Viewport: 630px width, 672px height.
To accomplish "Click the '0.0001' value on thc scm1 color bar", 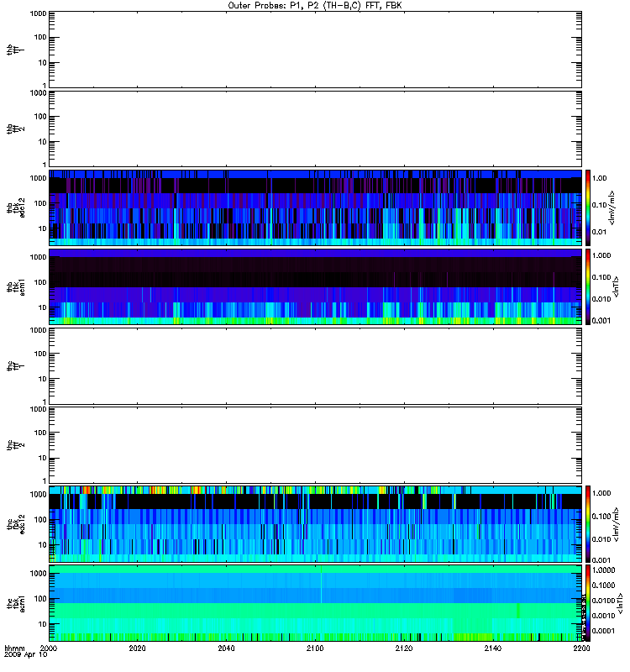I will (x=603, y=631).
